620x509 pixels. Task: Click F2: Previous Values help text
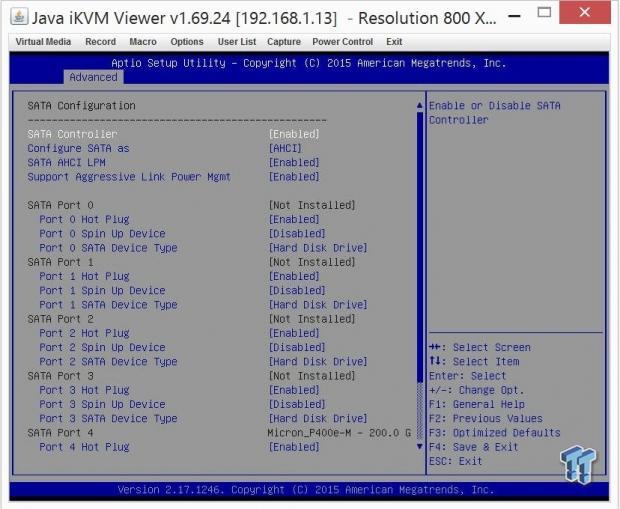[486, 419]
